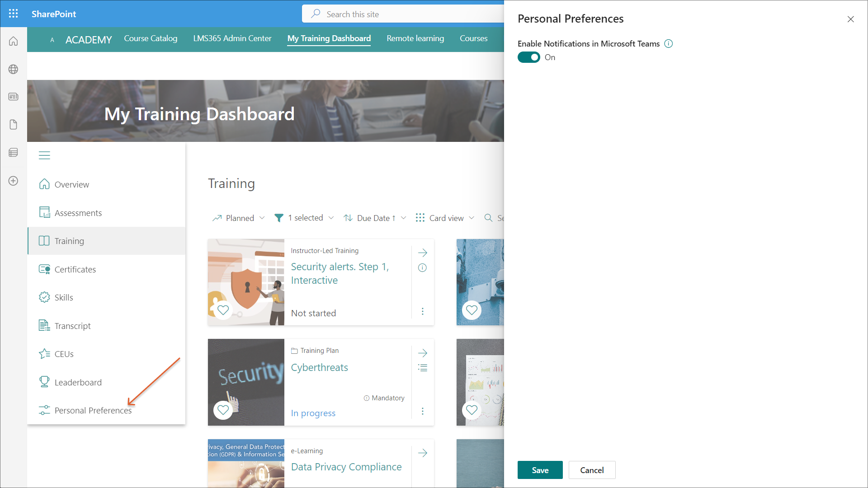
Task: Turn off Teams notifications toggle
Action: (x=528, y=57)
